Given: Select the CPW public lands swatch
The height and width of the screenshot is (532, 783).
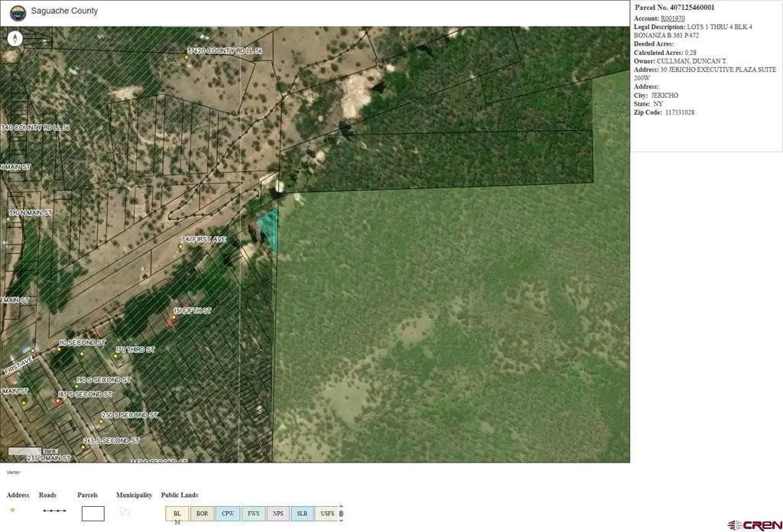Looking at the screenshot, I should 228,514.
